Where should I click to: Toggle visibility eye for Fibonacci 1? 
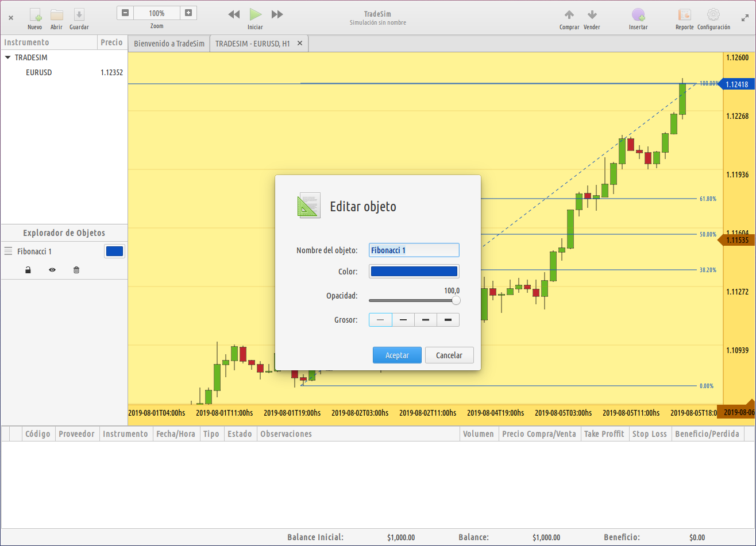pos(52,270)
